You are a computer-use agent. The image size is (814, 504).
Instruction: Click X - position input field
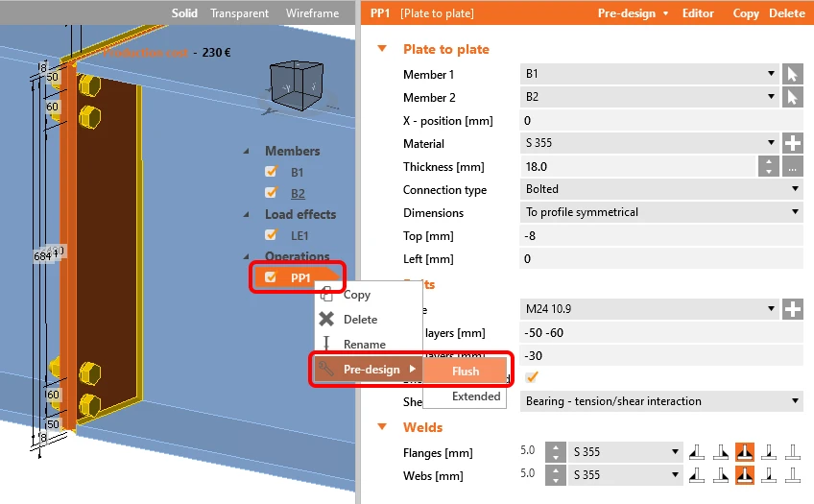(661, 120)
